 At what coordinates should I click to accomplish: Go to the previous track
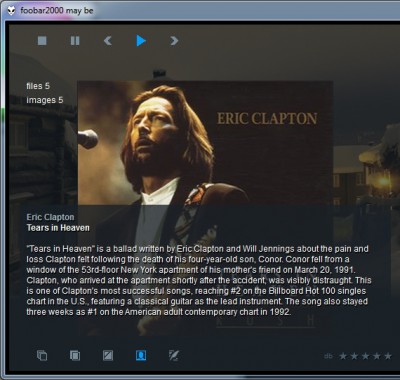point(108,41)
